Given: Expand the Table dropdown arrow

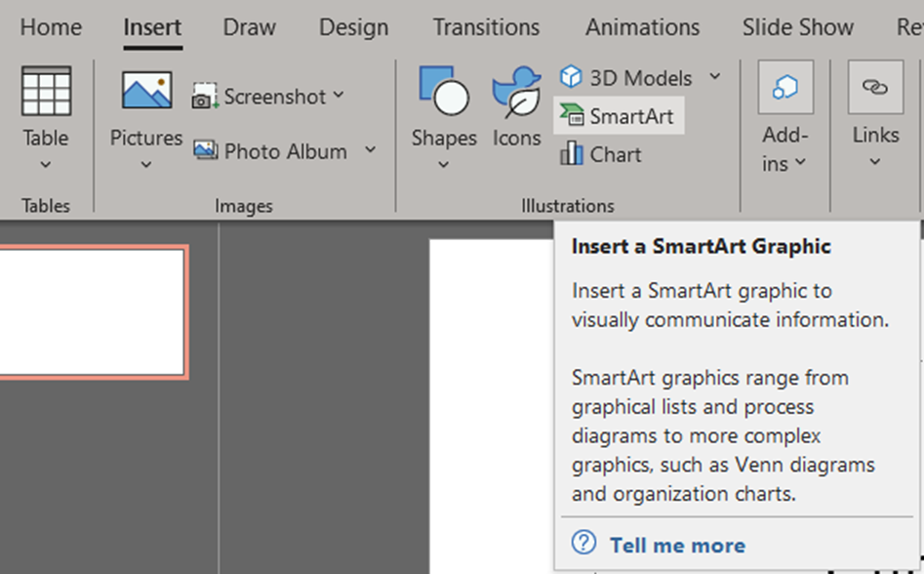Looking at the screenshot, I should point(46,165).
